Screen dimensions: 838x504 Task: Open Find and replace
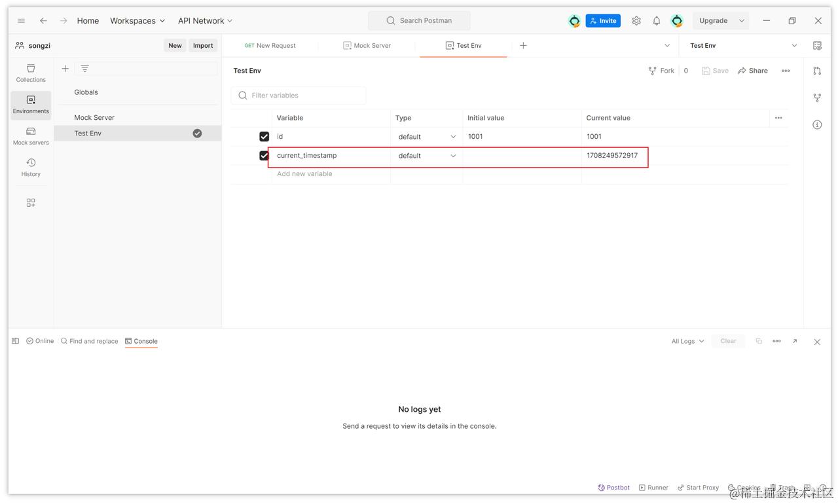click(x=89, y=341)
